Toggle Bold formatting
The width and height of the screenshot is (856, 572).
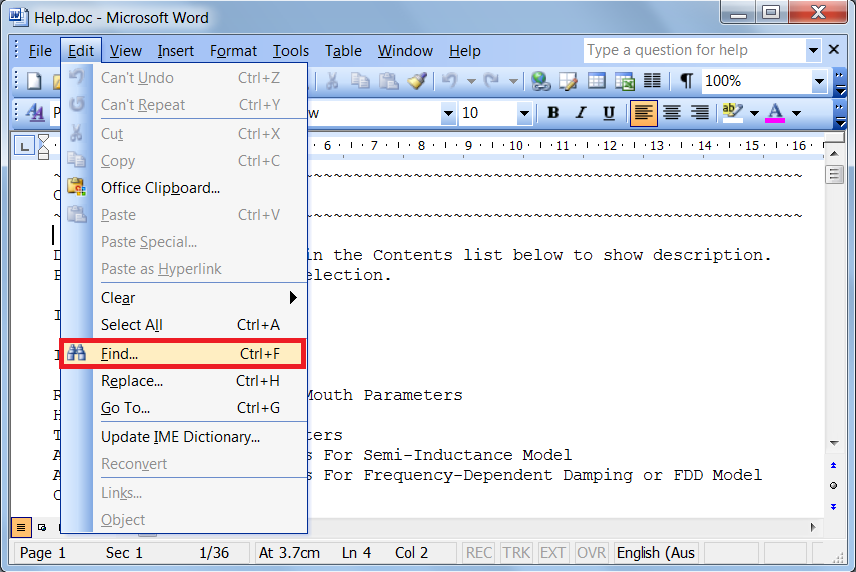coord(553,113)
